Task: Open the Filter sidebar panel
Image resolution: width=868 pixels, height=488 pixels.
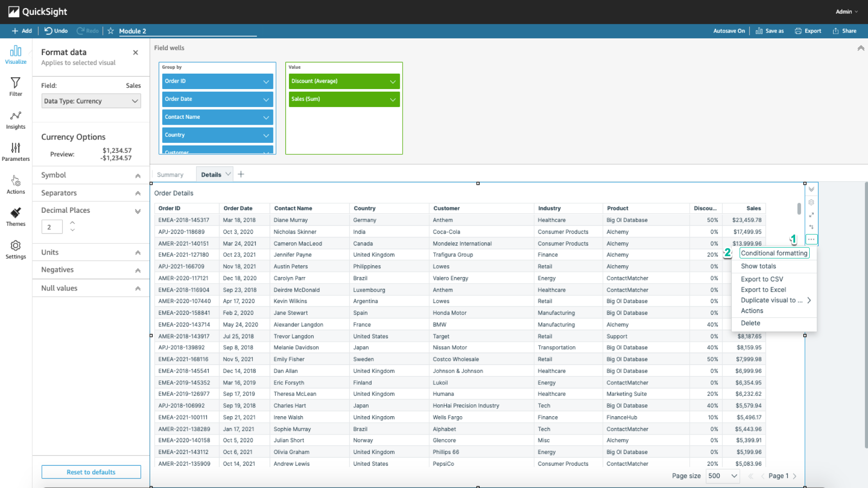Action: pyautogui.click(x=15, y=86)
